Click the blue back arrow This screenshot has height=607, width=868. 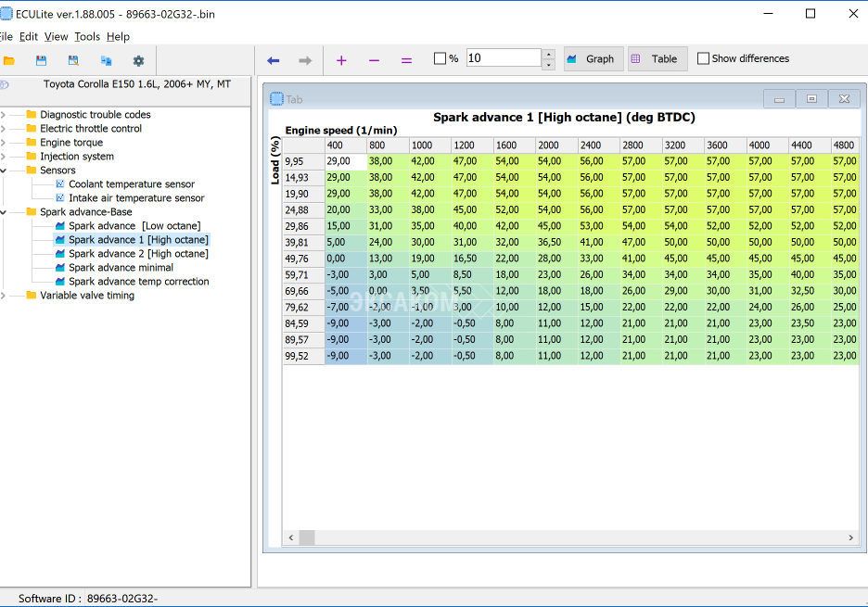pos(273,60)
